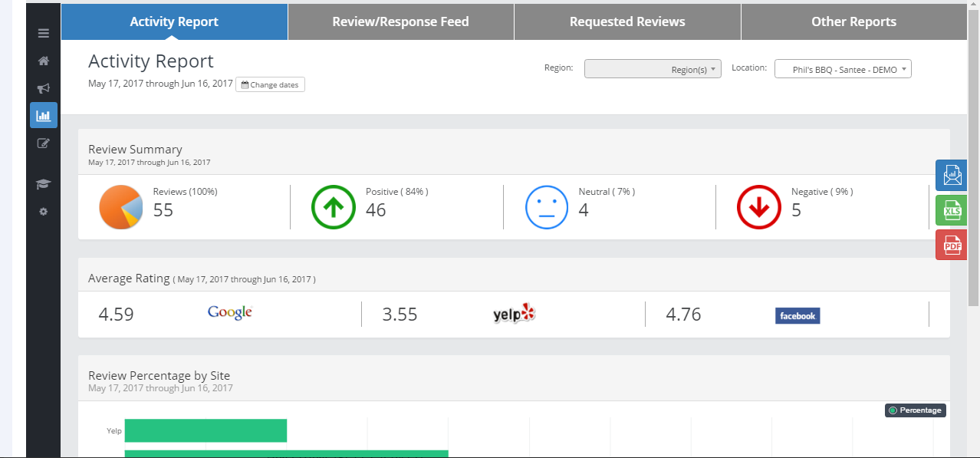
Task: Click the hamburger menu icon in sidebar
Action: click(x=43, y=34)
